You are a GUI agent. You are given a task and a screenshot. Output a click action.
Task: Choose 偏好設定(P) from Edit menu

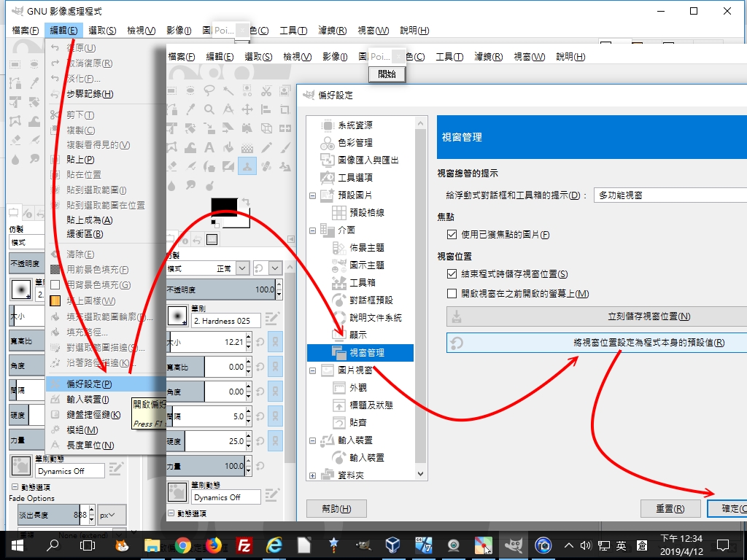(106, 384)
